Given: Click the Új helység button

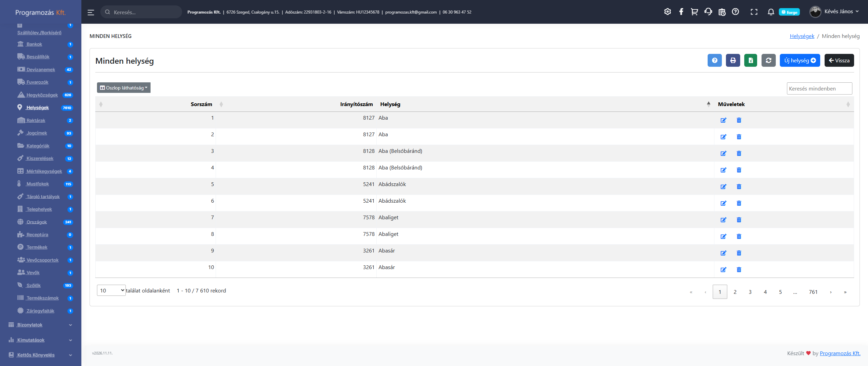Looking at the screenshot, I should coord(800,60).
